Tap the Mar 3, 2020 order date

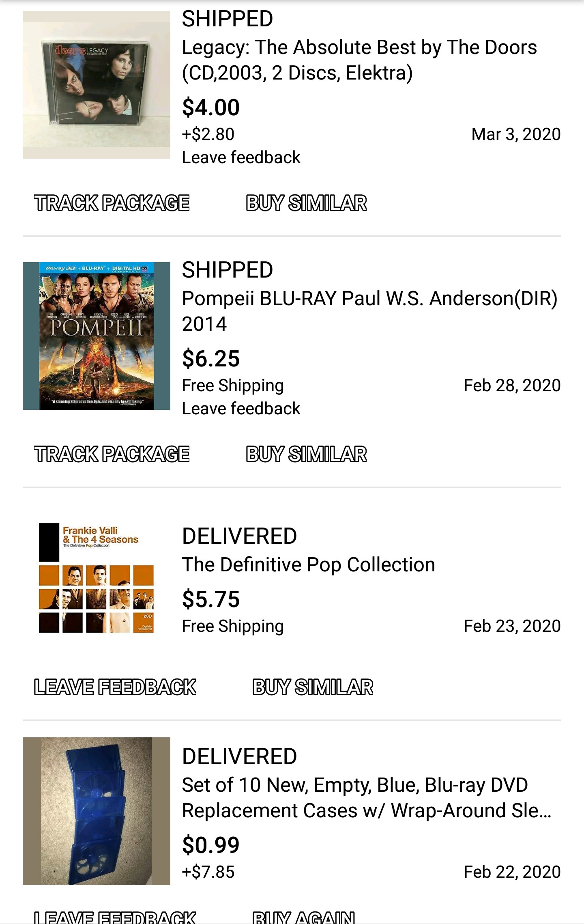[516, 134]
